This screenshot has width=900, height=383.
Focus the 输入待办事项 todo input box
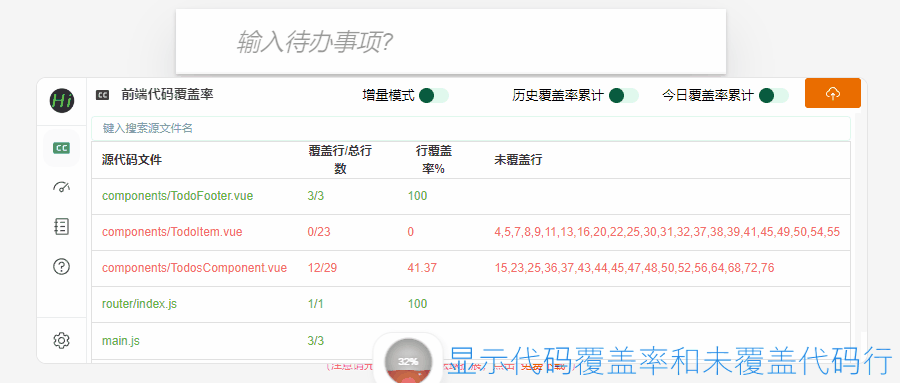(451, 42)
